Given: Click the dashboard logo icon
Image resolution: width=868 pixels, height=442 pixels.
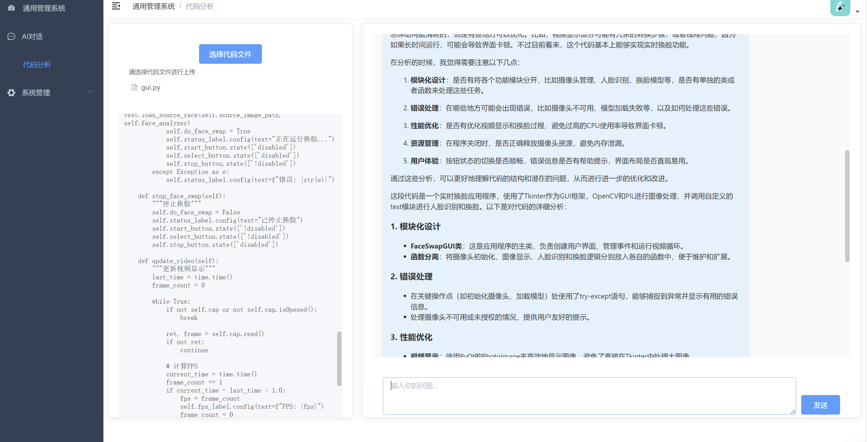Looking at the screenshot, I should click(x=11, y=8).
